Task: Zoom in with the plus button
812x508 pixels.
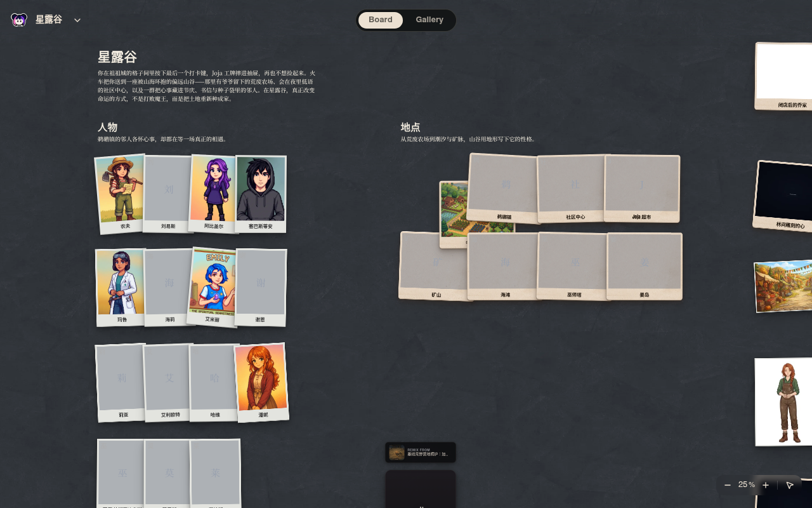Action: [766, 485]
